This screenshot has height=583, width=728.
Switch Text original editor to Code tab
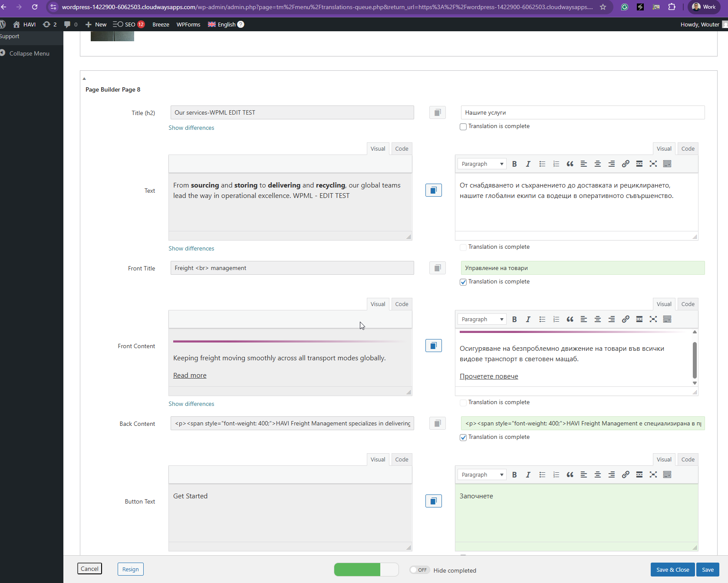point(402,148)
